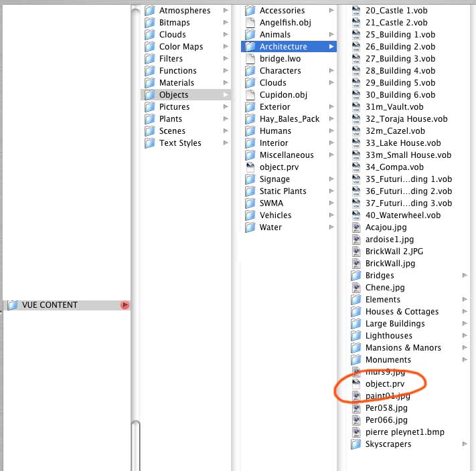Select the Exterior folder name

[275, 107]
